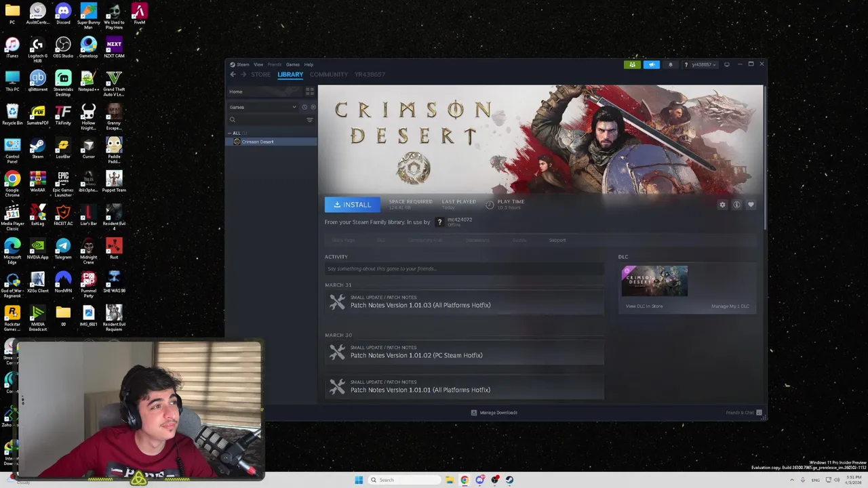This screenshot has height=488, width=868.
Task: Open green friends button in Steam title bar
Action: pos(632,64)
